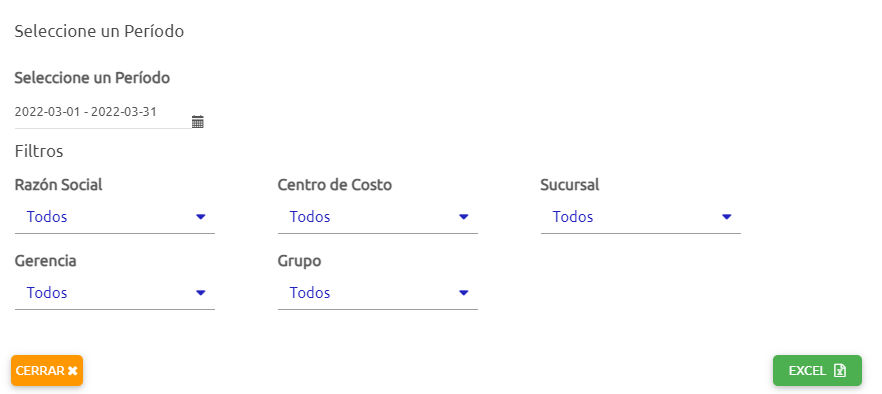Click the Razón Social field label
This screenshot has height=394, width=882.
(x=58, y=185)
